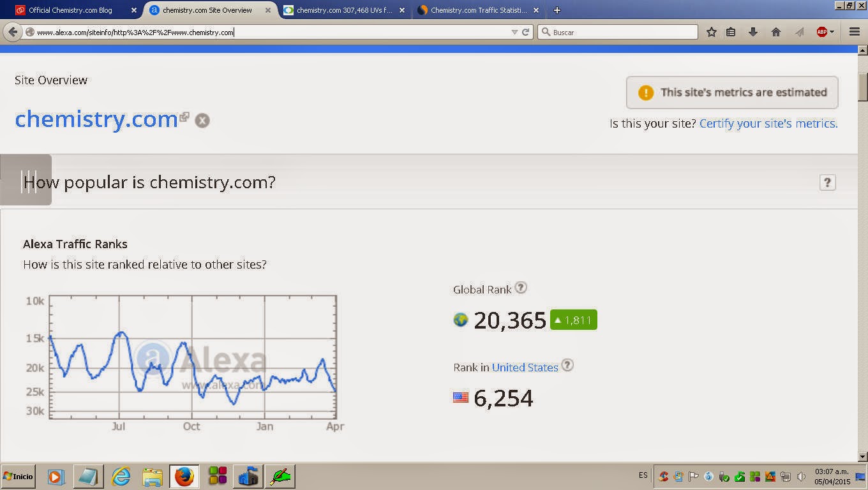
Task: Open the Adblock Plus dropdown arrow
Action: 832,32
